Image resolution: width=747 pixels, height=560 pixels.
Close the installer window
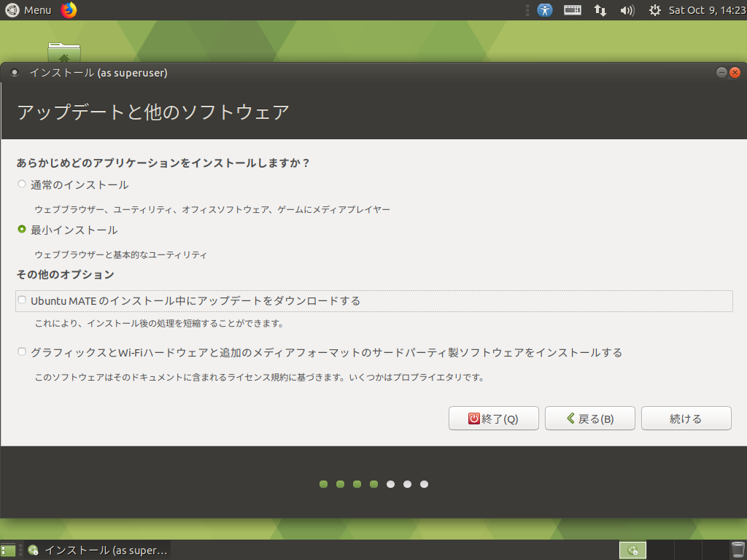pos(735,72)
